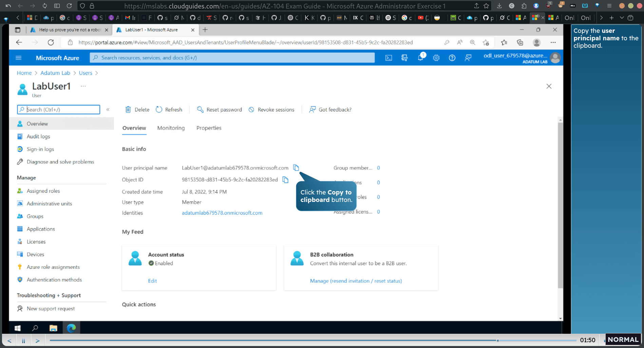
Task: Switch to the Properties tab
Action: coord(209,128)
